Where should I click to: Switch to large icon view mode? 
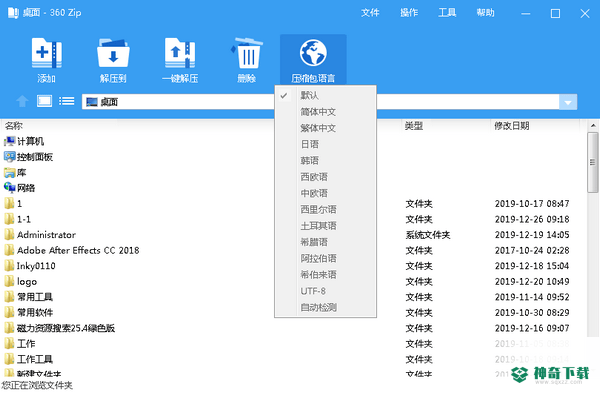click(44, 101)
